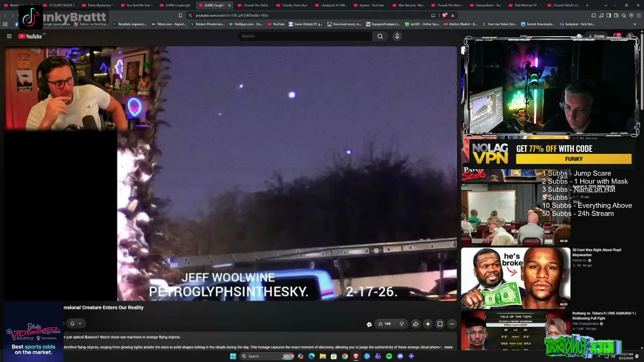Open the 'bet365 - Online Spo' bookmark

click(x=422, y=24)
